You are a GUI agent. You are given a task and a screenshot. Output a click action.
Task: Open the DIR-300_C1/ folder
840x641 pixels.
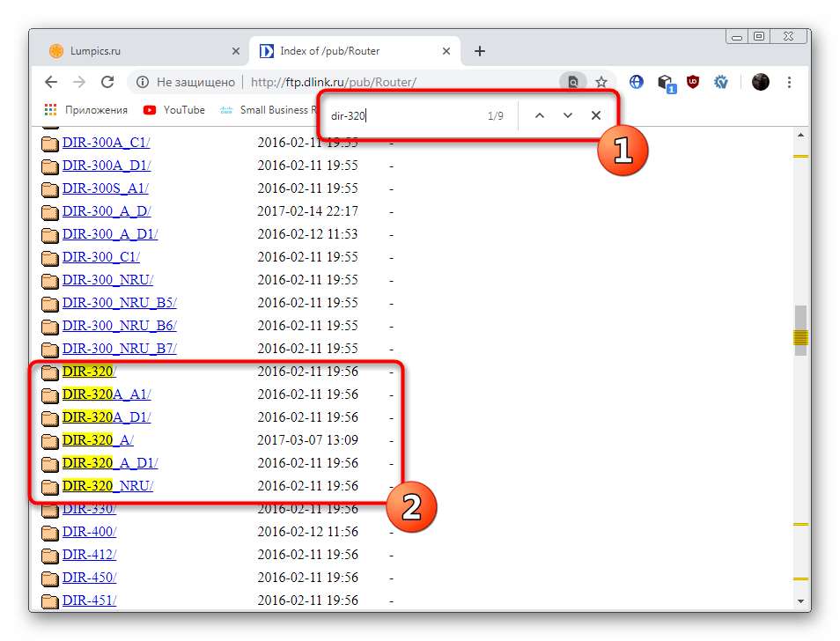tap(101, 257)
